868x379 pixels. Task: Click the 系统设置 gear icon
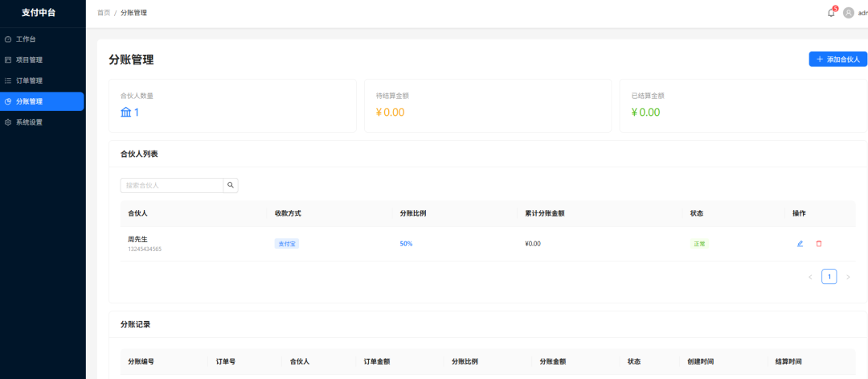[x=8, y=122]
